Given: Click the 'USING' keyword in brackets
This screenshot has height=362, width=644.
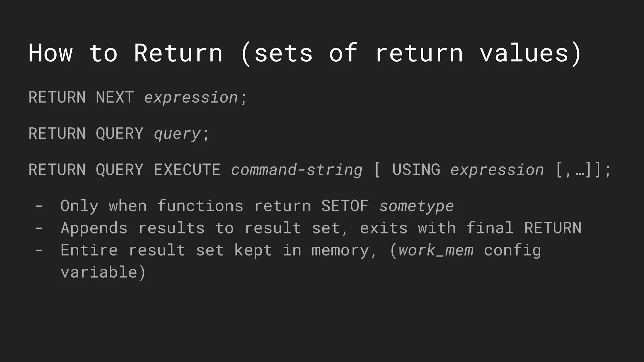Looking at the screenshot, I should click(416, 170).
